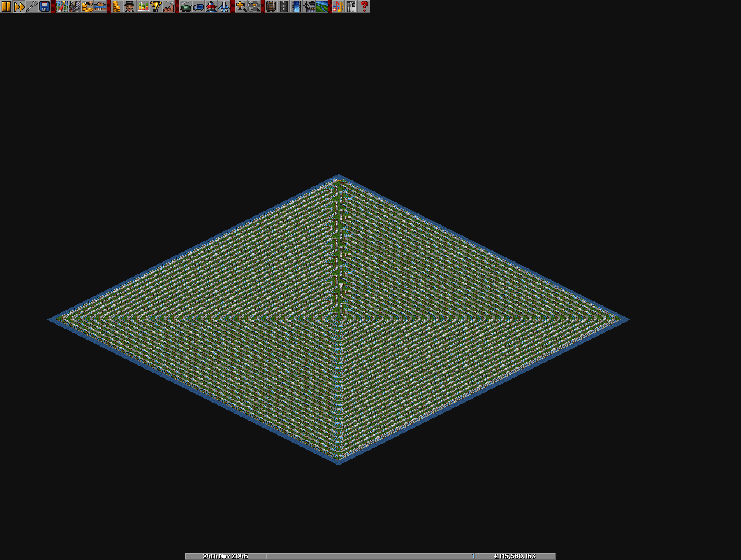Image resolution: width=741 pixels, height=560 pixels.
Task: Open waterways construction toolbar
Action: [x=296, y=6]
